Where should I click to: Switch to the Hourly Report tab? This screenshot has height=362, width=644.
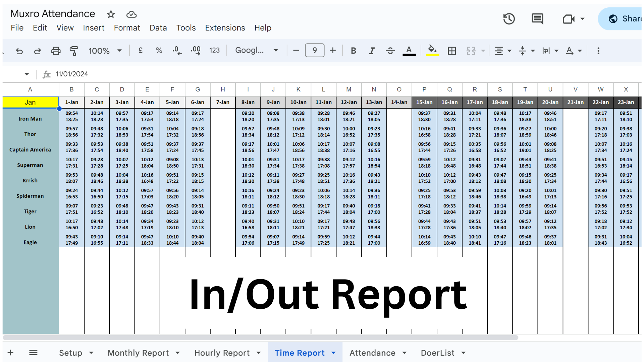222,353
